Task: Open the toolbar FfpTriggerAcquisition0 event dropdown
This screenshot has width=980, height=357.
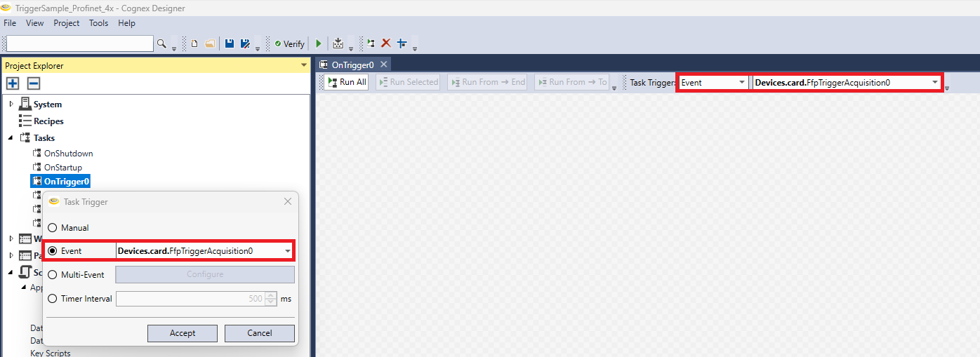Action: coord(847,82)
